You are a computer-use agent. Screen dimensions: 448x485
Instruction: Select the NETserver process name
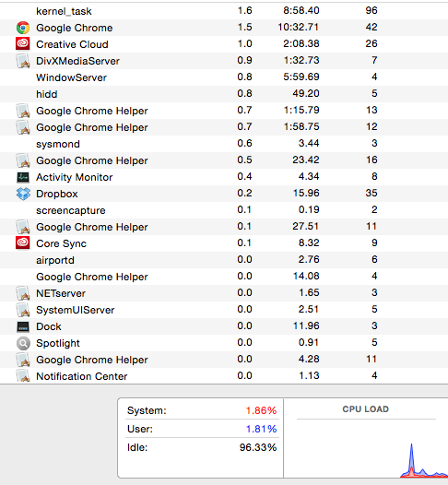(61, 293)
